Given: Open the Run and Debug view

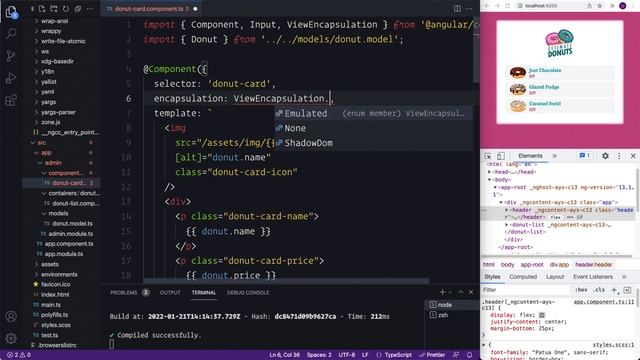Looking at the screenshot, I should pyautogui.click(x=11, y=78).
